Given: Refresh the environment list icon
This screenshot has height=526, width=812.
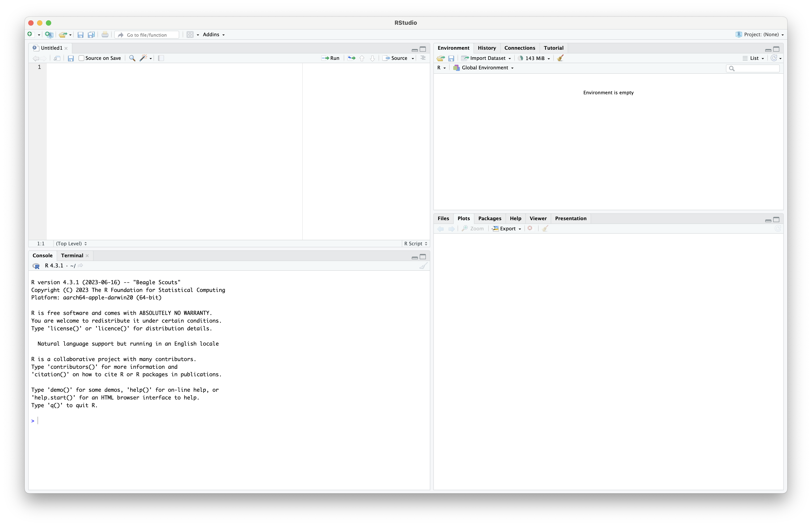Looking at the screenshot, I should [x=774, y=58].
